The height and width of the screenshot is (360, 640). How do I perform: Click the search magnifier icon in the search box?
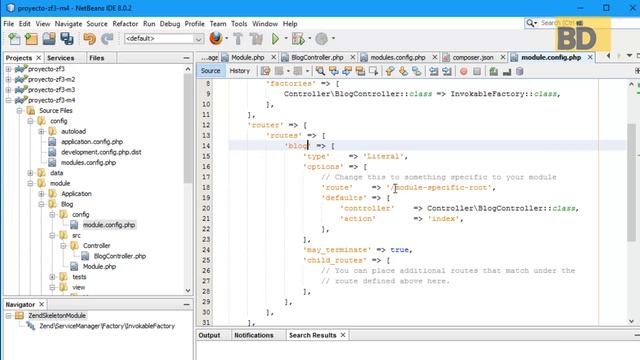coord(530,23)
